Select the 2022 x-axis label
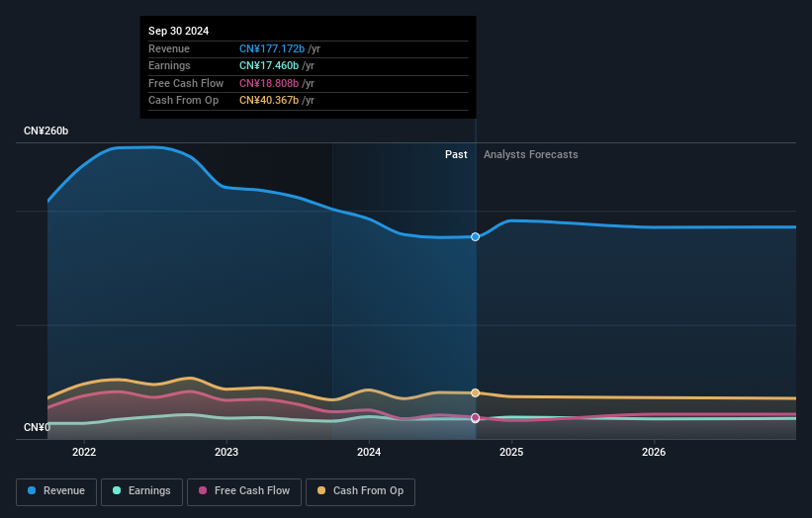The width and height of the screenshot is (812, 518). point(84,453)
